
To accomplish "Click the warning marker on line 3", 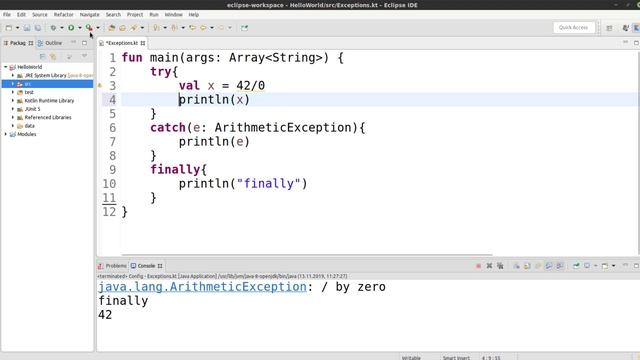I will pyautogui.click(x=100, y=85).
